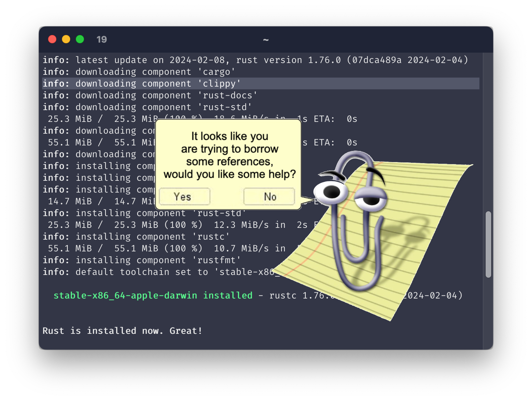Click the tab number 19 label
Screen dimensions: 532x401
click(102, 39)
